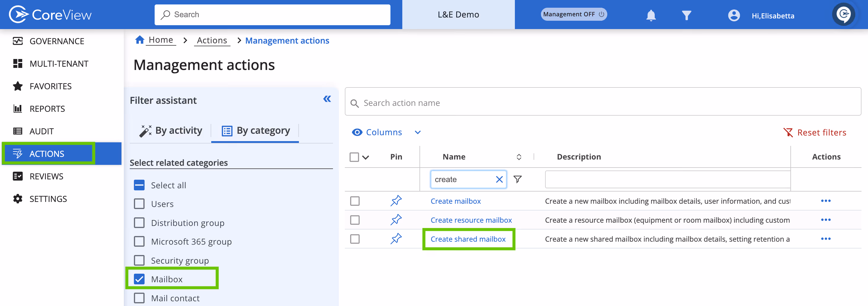This screenshot has height=306, width=868.
Task: Open the Create shared mailbox action
Action: 468,239
